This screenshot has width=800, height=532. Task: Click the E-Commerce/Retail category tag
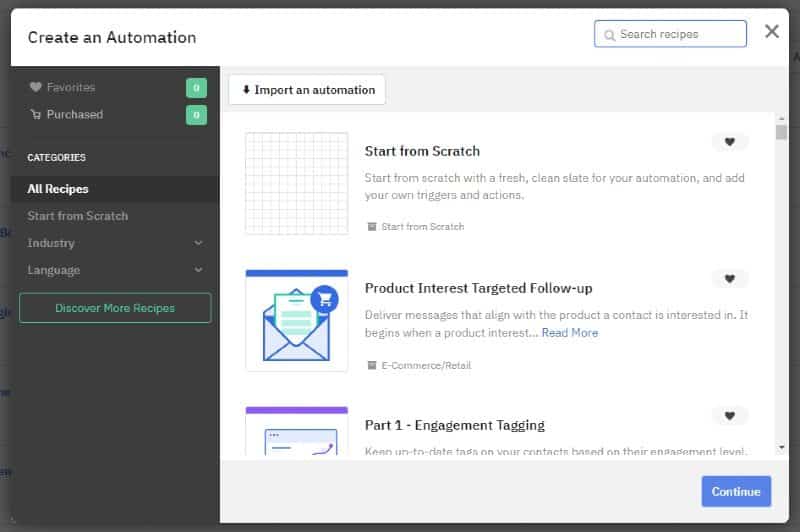[x=426, y=366]
